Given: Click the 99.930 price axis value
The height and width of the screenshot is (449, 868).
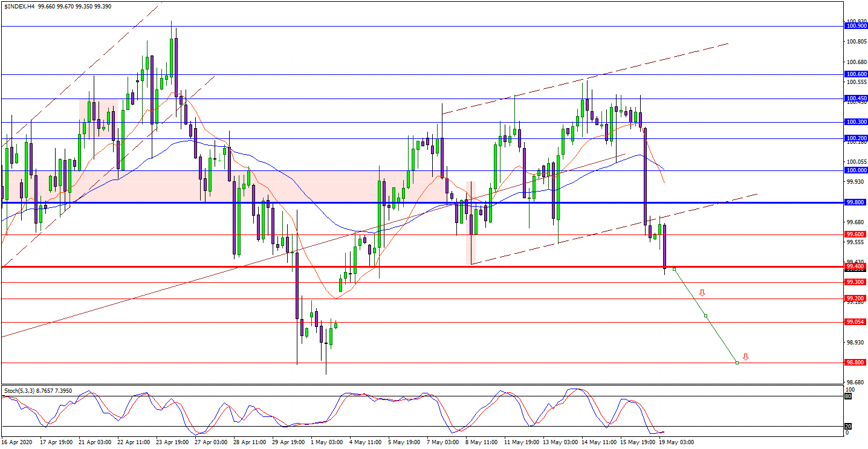Looking at the screenshot, I should (856, 182).
